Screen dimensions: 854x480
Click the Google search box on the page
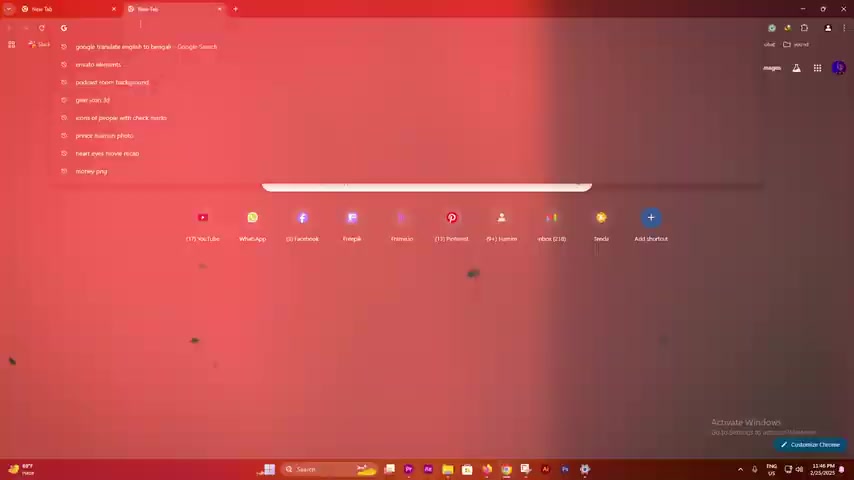pyautogui.click(x=426, y=186)
